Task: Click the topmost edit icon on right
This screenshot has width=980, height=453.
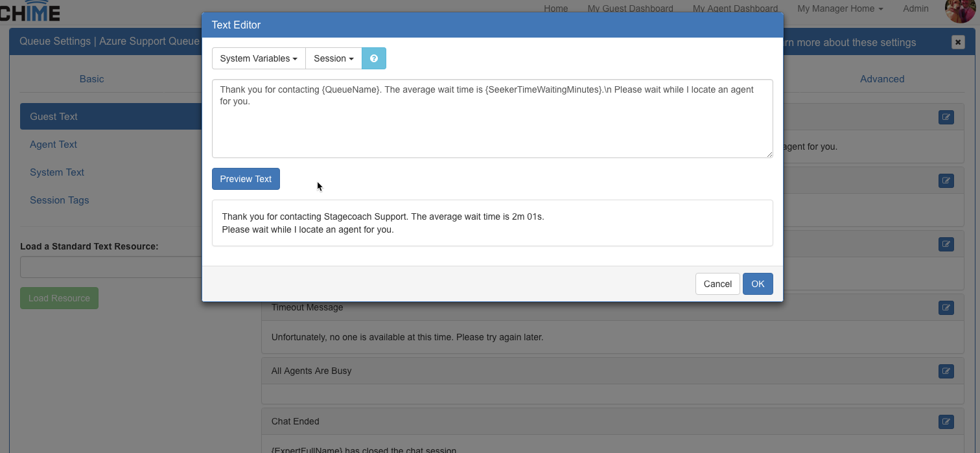Action: pyautogui.click(x=946, y=117)
